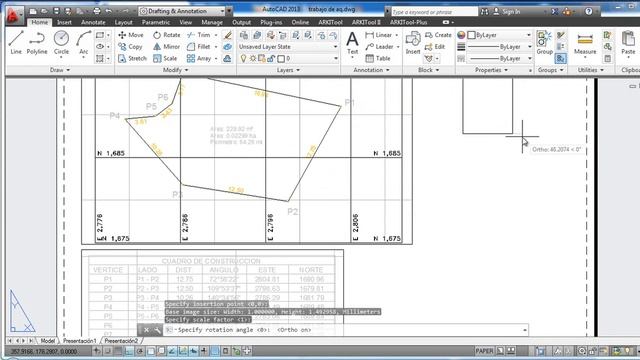Click the Measure utility tool
Image resolution: width=640 pixels, height=360 pixels.
(x=585, y=43)
